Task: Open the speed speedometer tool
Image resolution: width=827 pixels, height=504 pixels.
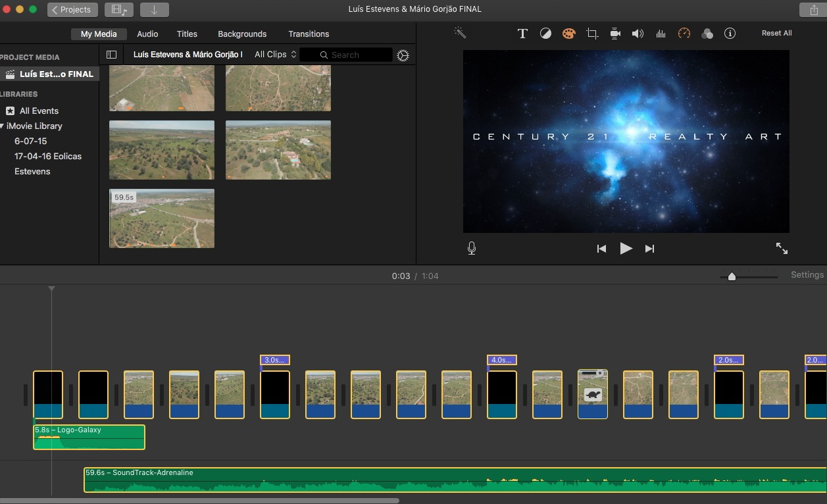Action: 684,34
